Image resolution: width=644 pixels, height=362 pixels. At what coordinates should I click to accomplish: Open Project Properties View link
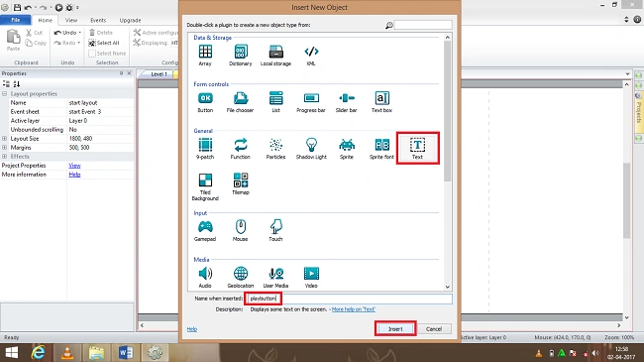coord(74,166)
